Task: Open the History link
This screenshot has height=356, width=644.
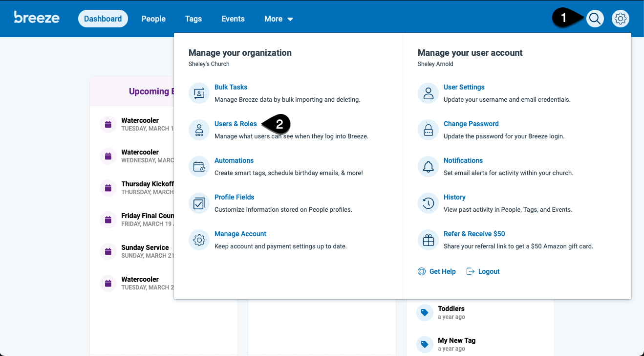Action: pyautogui.click(x=454, y=197)
